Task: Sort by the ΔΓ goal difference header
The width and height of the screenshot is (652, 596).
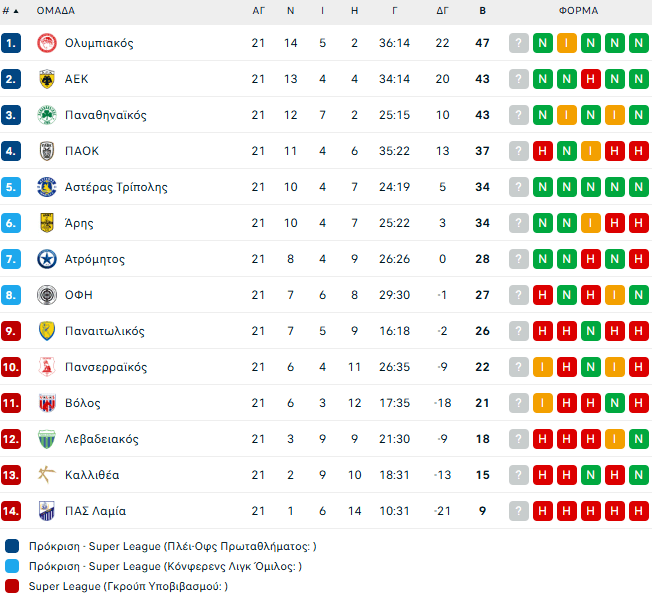Action: click(443, 11)
